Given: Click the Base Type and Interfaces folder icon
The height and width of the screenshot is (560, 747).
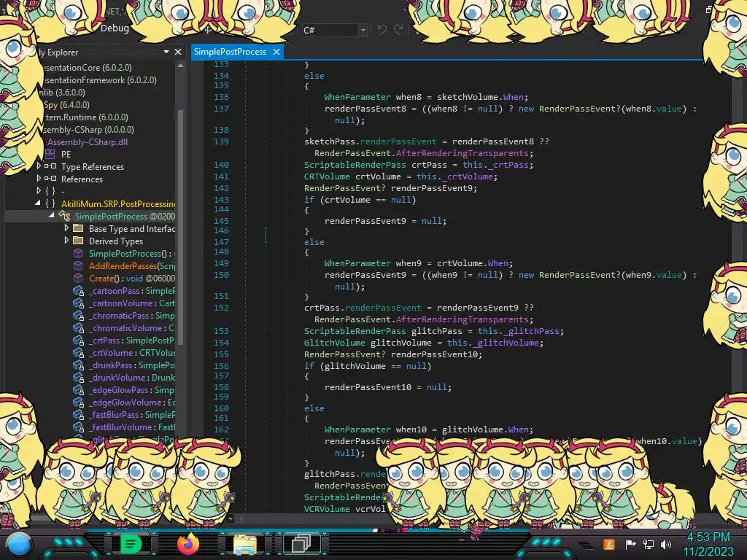Looking at the screenshot, I should [x=78, y=228].
